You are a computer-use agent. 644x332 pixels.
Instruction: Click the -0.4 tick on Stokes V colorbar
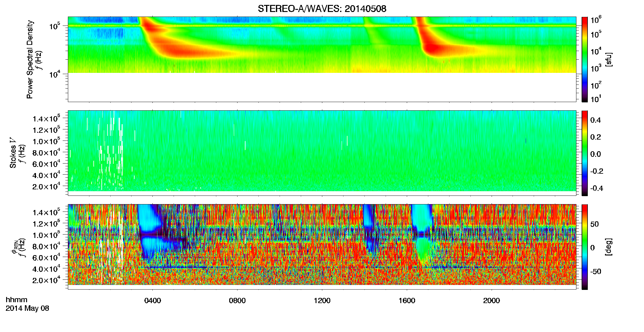point(597,188)
